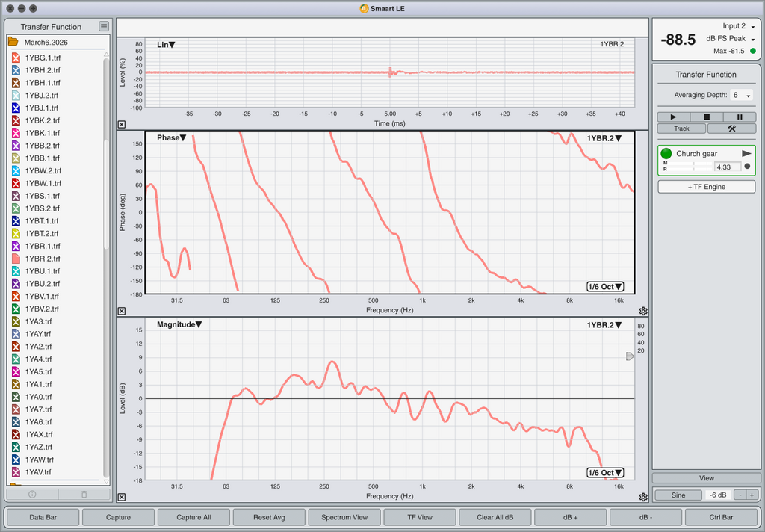This screenshot has height=532, width=765.
Task: Open the Averaging Depth dropdown
Action: (x=741, y=96)
